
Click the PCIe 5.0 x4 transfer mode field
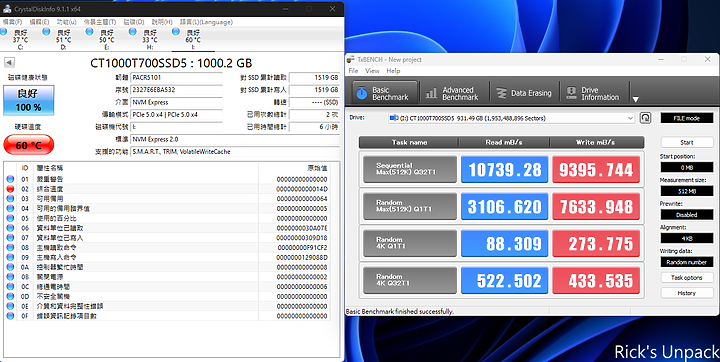[x=176, y=115]
